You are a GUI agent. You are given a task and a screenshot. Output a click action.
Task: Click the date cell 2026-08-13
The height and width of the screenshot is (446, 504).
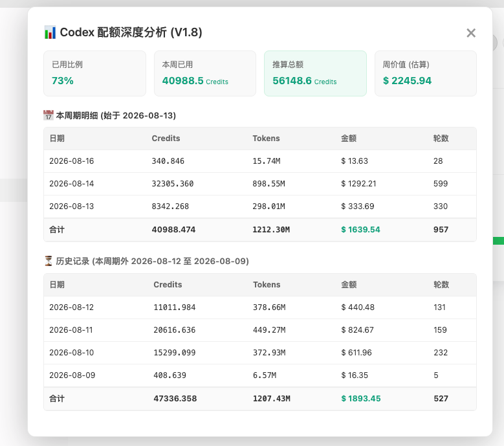tap(72, 206)
